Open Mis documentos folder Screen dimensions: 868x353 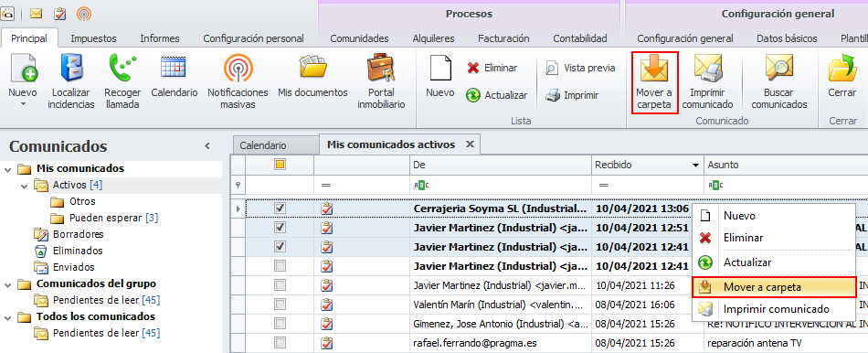click(x=312, y=76)
